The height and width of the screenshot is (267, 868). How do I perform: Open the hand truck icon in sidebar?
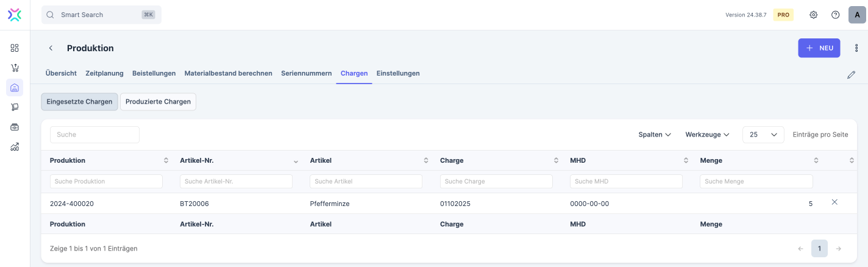[15, 107]
